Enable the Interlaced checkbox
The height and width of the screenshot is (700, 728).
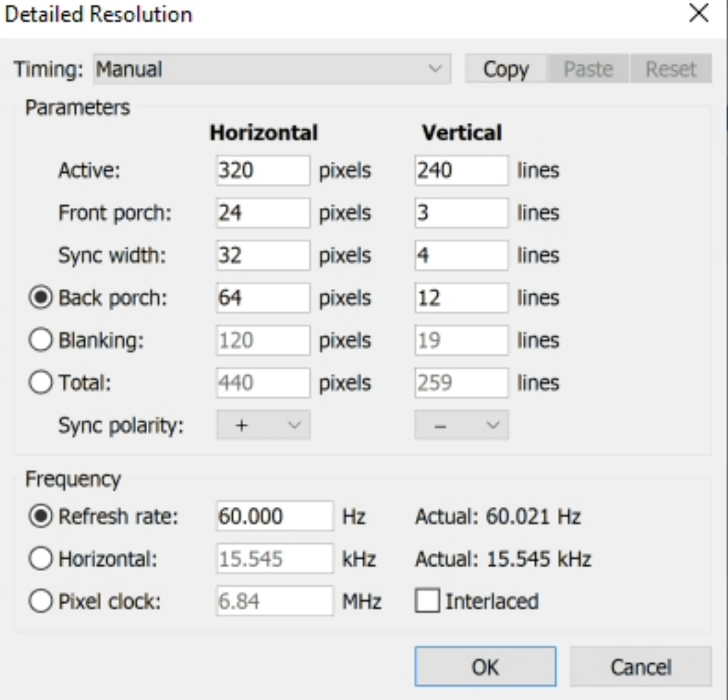[426, 601]
